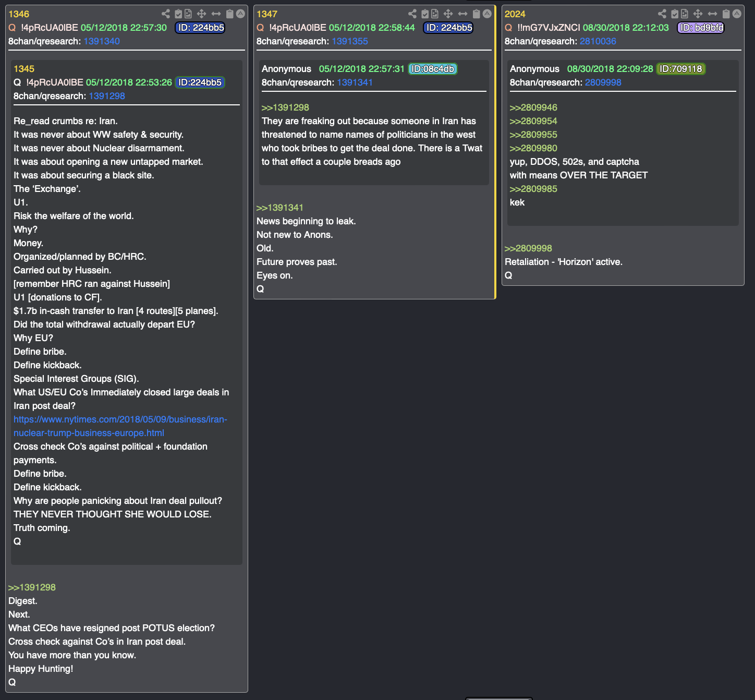Viewport: 755px width, 700px height.
Task: Collapse post 1346 with up-arrow circle
Action: pyautogui.click(x=240, y=14)
